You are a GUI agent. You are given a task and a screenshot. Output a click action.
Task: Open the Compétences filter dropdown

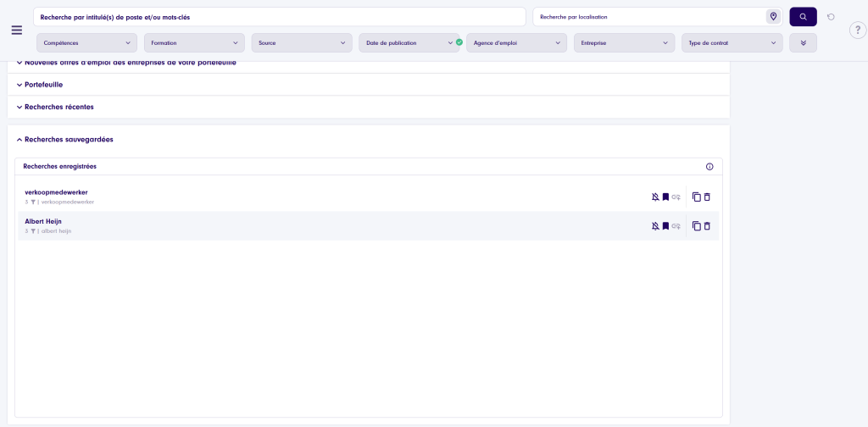point(86,43)
